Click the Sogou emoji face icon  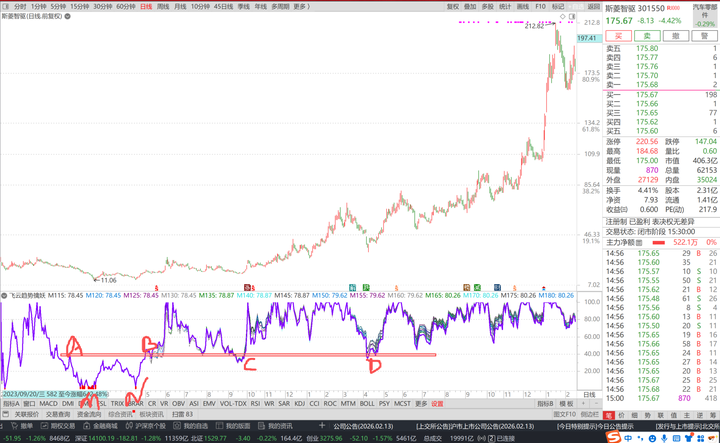coord(652,438)
